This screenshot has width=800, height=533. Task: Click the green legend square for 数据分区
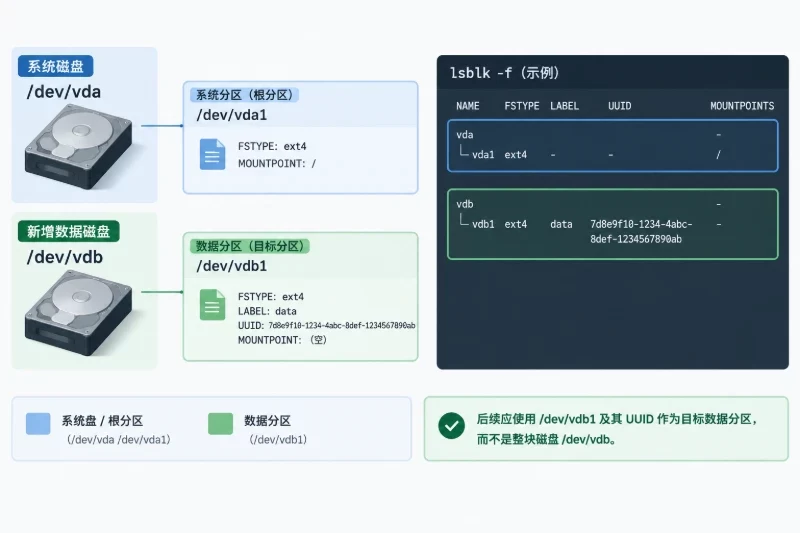pos(220,424)
